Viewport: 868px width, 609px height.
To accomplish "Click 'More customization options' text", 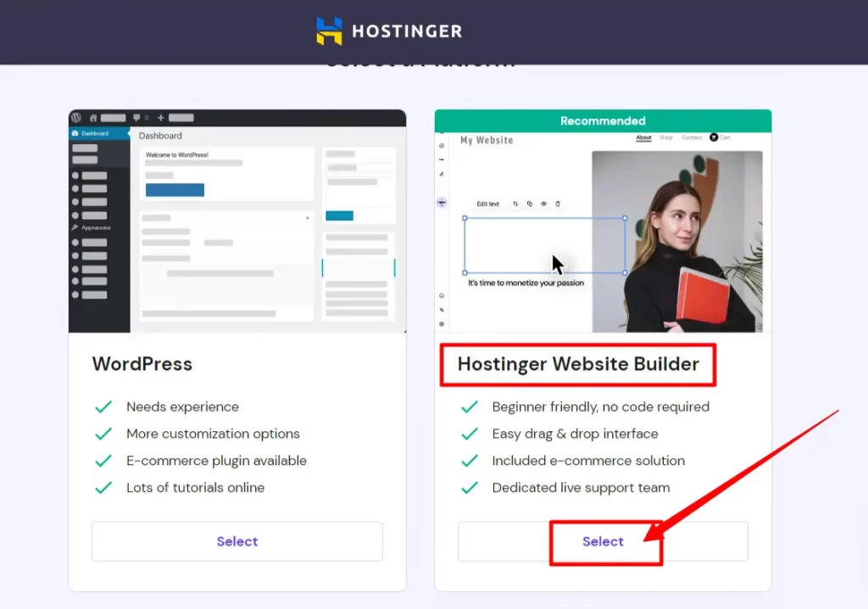I will click(x=213, y=434).
